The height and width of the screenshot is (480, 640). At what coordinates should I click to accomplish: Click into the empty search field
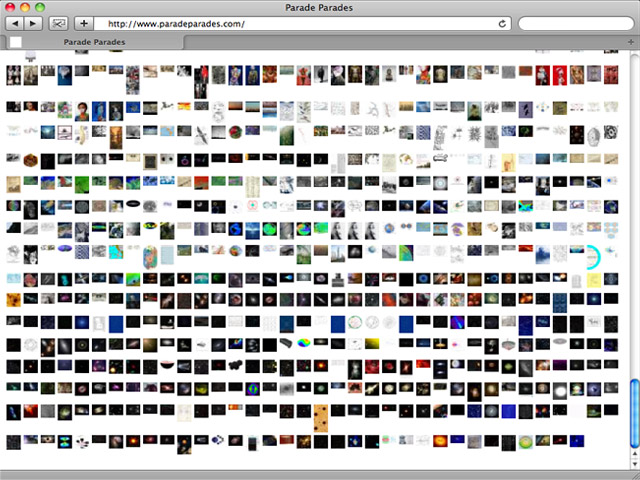tap(576, 24)
